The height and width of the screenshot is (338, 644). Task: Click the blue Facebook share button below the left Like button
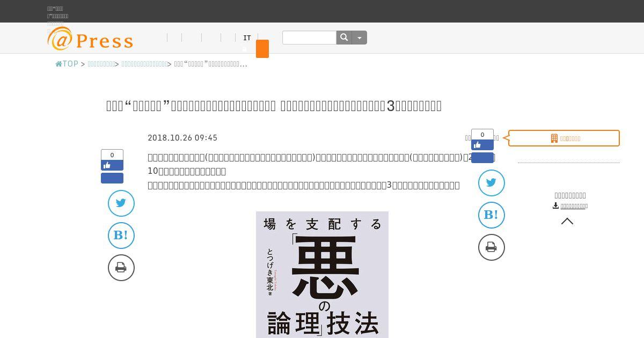(x=112, y=178)
